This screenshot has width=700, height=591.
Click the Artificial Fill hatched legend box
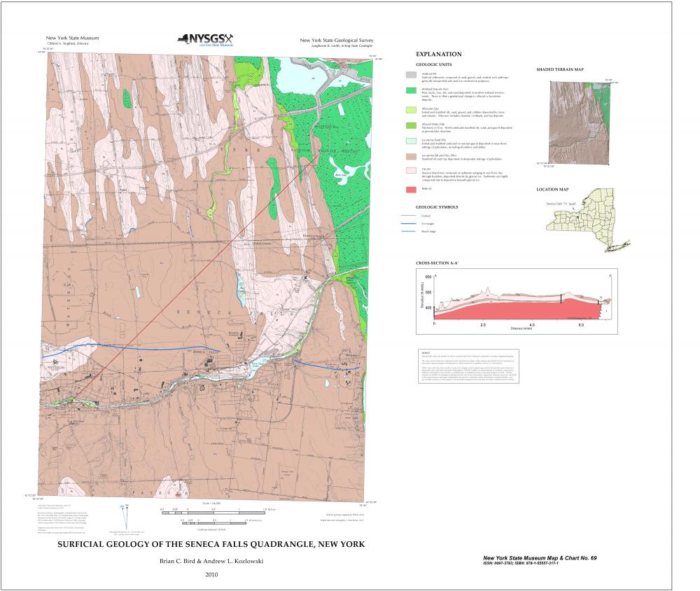tap(409, 74)
